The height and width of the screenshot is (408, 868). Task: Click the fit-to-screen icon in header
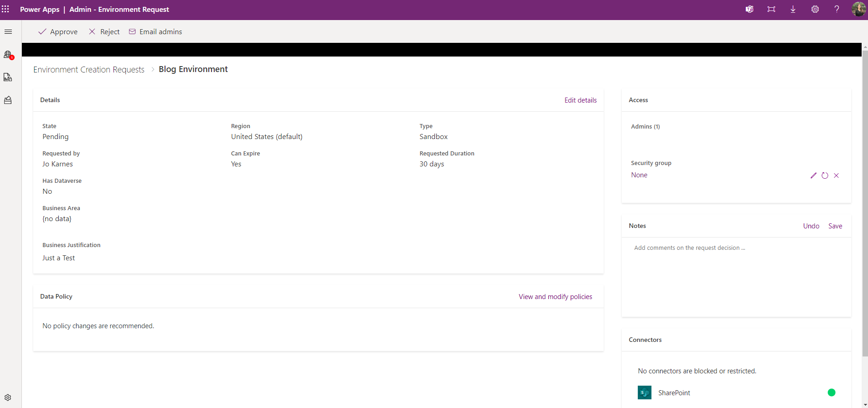click(x=771, y=9)
